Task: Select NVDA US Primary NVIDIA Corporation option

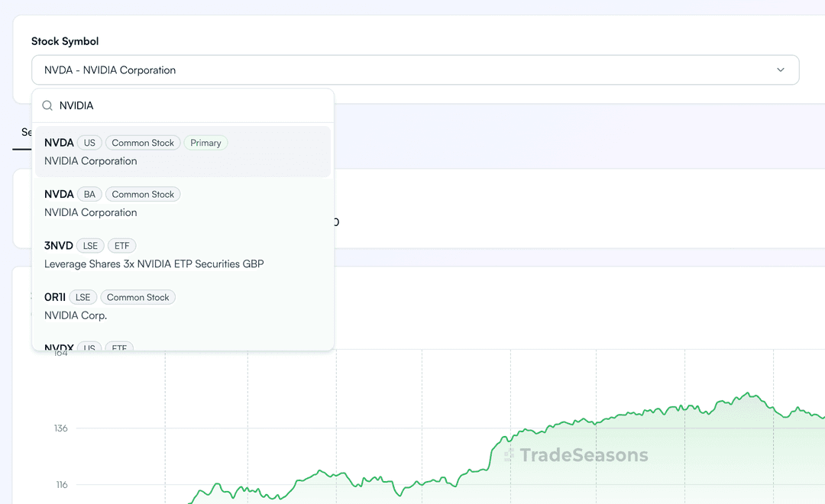Action: [x=183, y=151]
